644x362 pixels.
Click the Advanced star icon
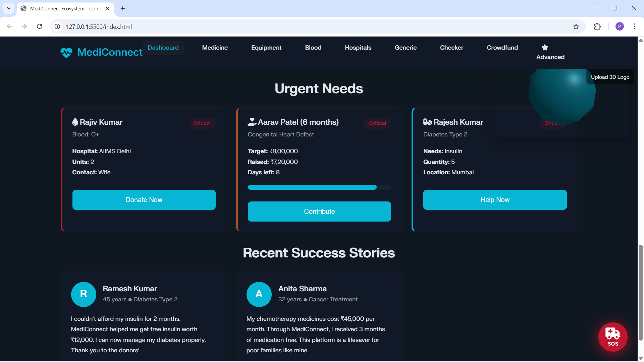[545, 48]
